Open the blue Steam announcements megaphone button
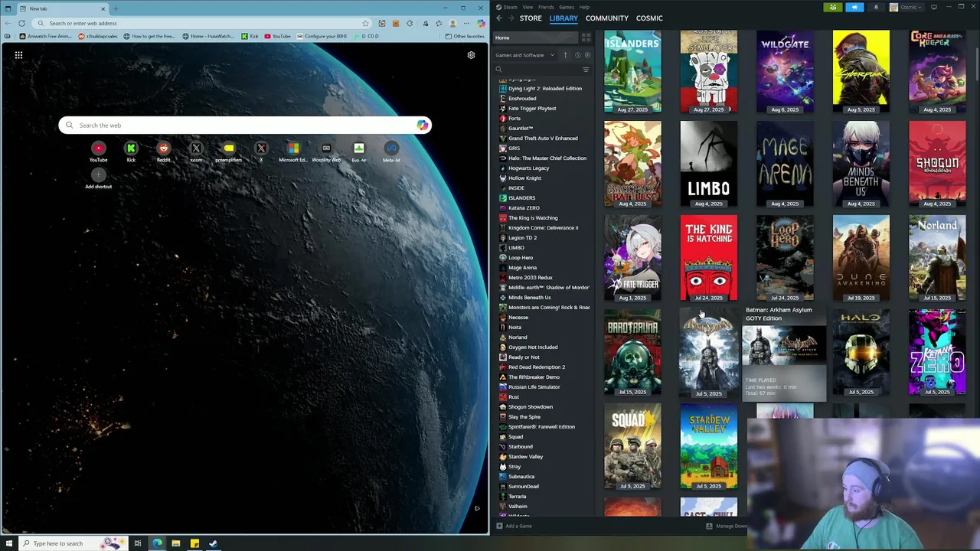Image resolution: width=980 pixels, height=551 pixels. (x=854, y=8)
